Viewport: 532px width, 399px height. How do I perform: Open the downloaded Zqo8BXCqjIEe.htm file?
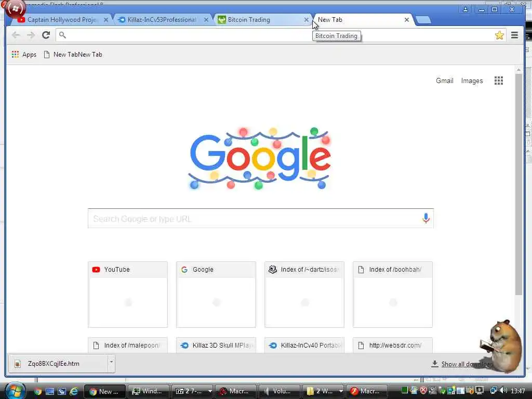pyautogui.click(x=58, y=363)
